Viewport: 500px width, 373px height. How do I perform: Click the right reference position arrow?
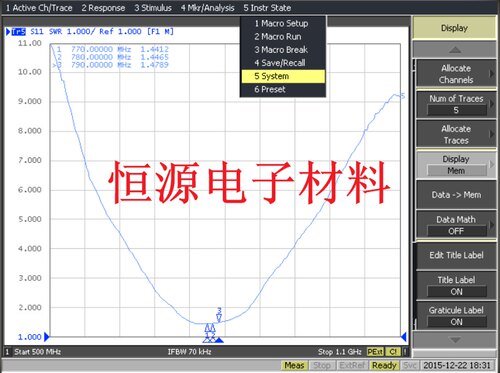click(x=404, y=337)
